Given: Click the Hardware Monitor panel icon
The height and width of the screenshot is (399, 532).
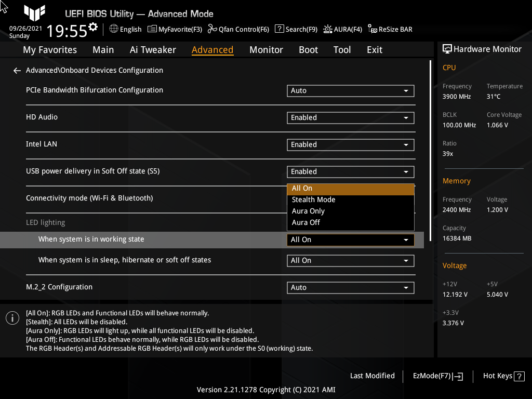Looking at the screenshot, I should click(x=447, y=49).
